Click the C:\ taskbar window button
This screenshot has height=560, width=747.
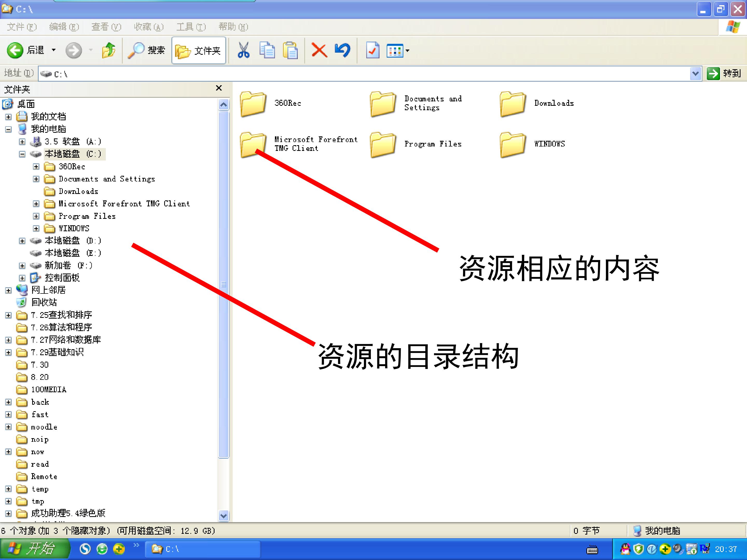203,549
